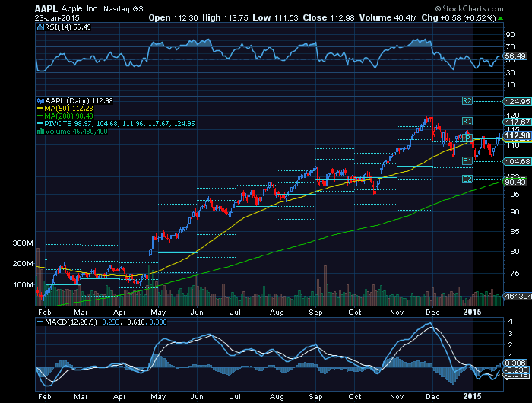Click 'Sep' on the price chart time axis
The height and width of the screenshot is (403, 532).
point(315,313)
